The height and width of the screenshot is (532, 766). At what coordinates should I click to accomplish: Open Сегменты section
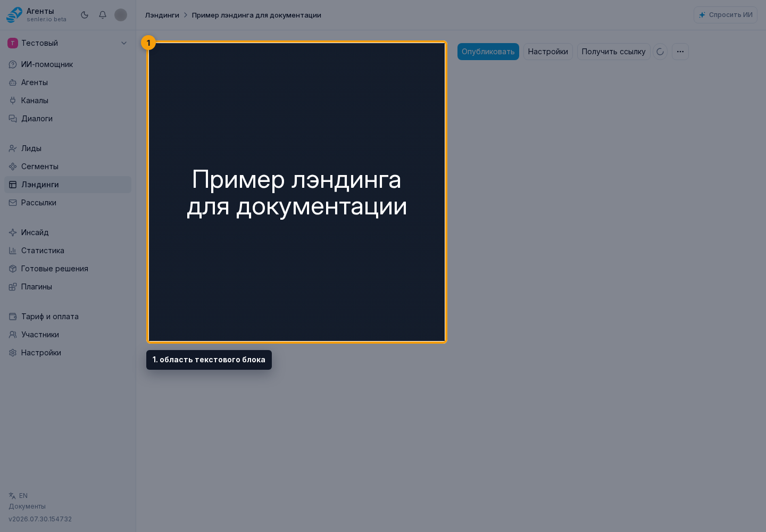(68, 167)
